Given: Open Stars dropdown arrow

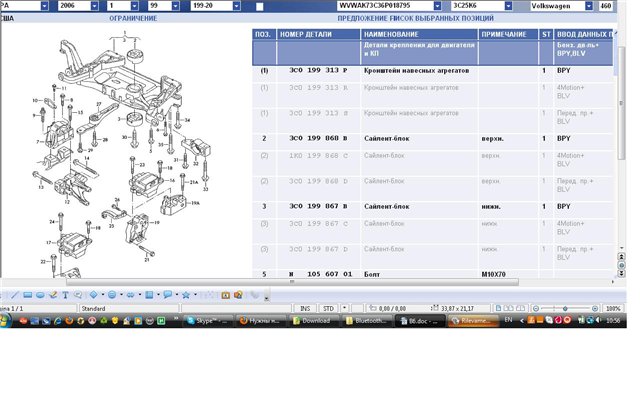Looking at the screenshot, I should click(195, 295).
